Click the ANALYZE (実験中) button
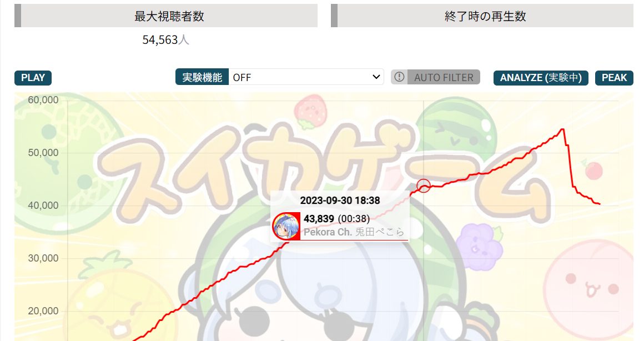The height and width of the screenshot is (341, 644). (x=541, y=78)
